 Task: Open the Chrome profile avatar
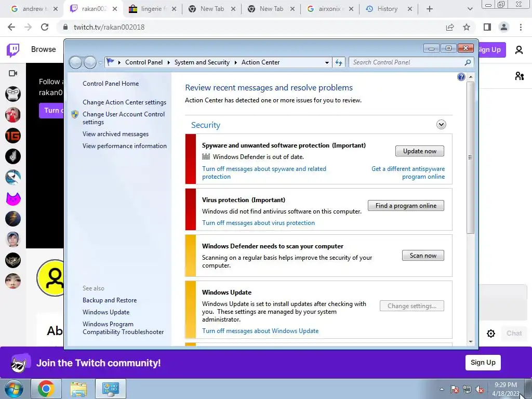point(504,27)
